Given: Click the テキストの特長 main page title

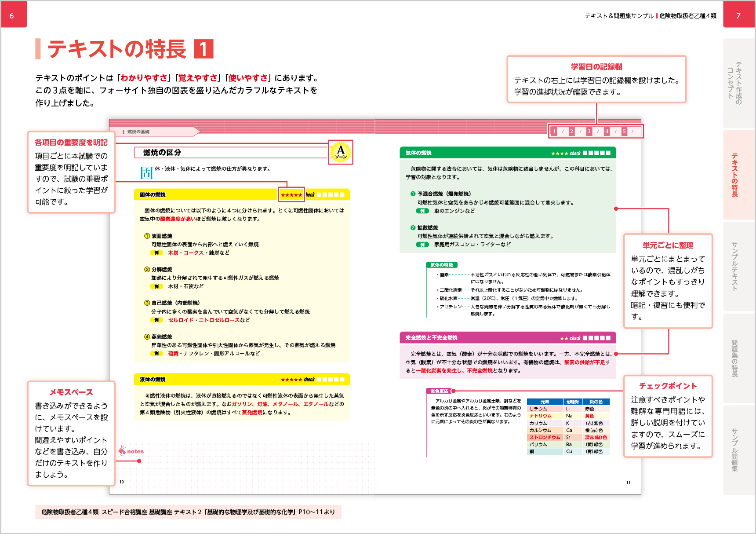Looking at the screenshot, I should (117, 49).
